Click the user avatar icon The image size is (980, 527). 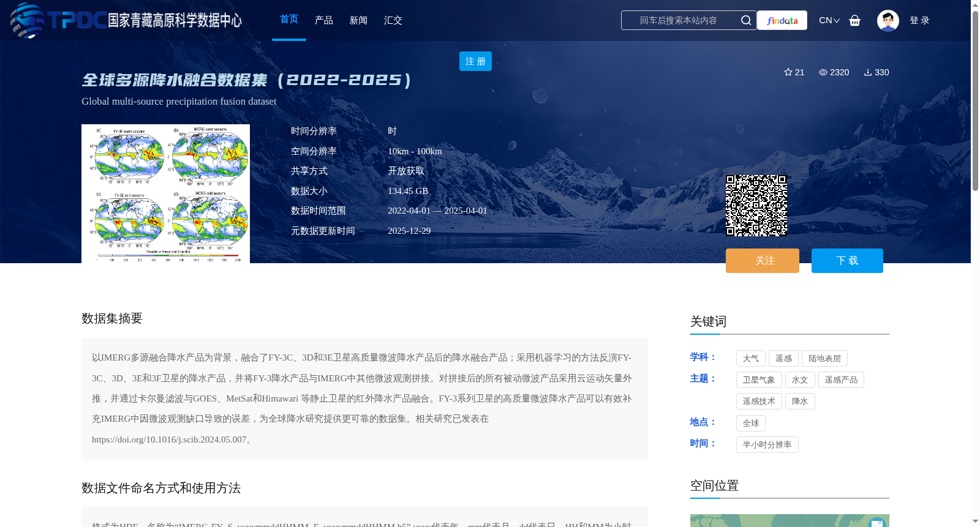pyautogui.click(x=888, y=20)
